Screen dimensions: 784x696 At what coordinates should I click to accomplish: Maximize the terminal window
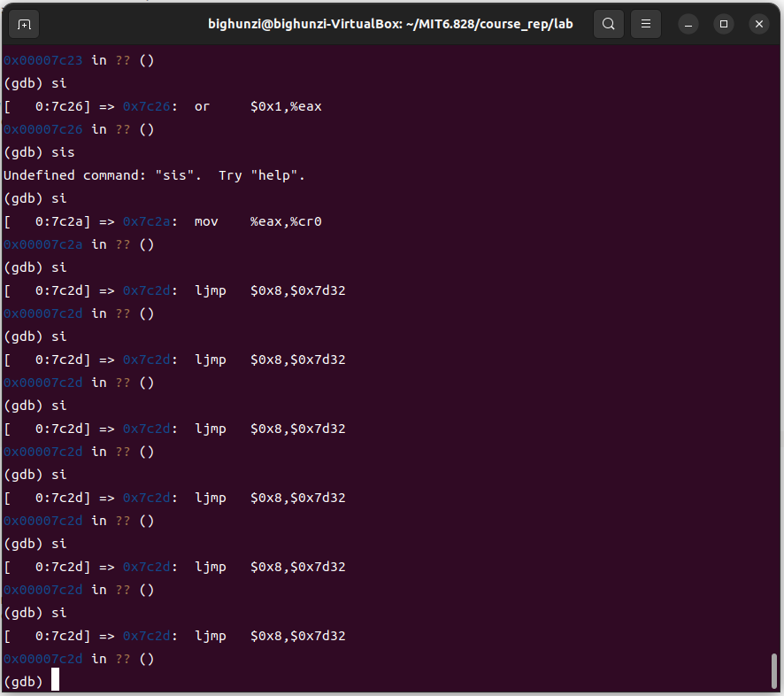[x=724, y=24]
